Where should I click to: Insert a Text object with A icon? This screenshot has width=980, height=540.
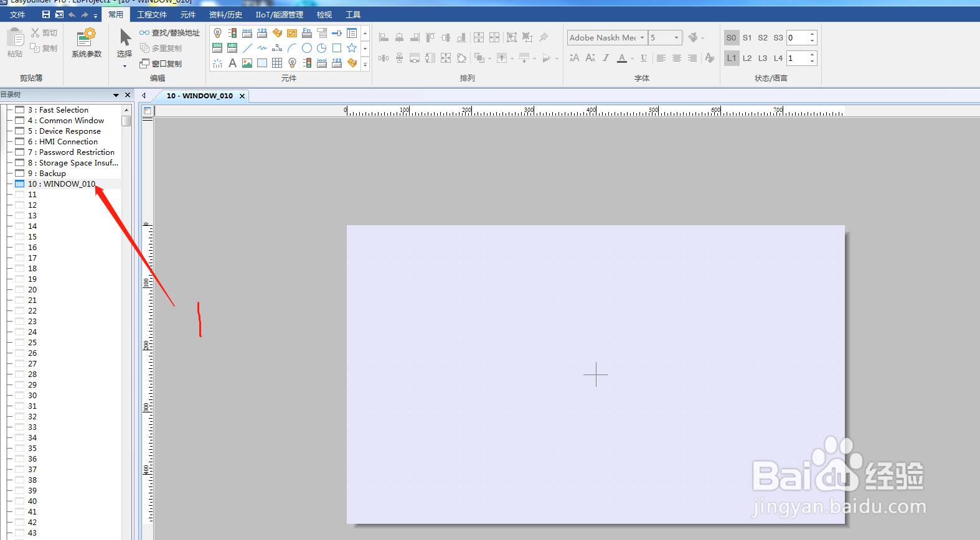coord(232,63)
